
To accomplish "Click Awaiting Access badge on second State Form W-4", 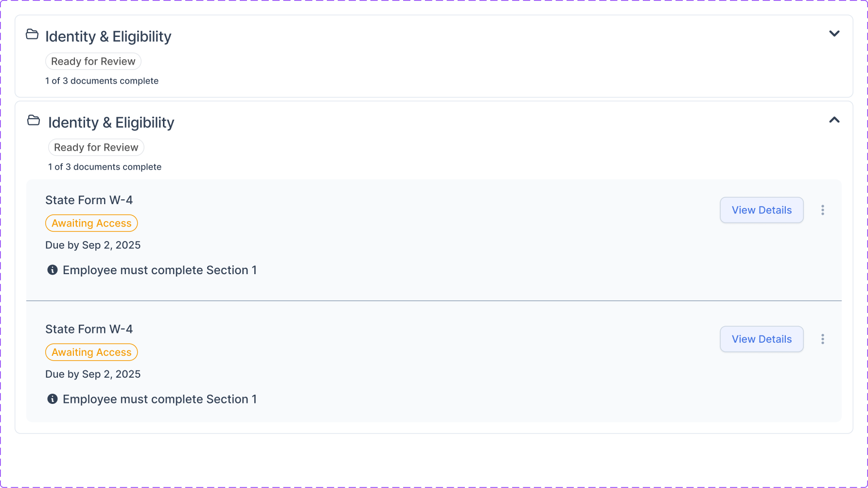I will (91, 352).
